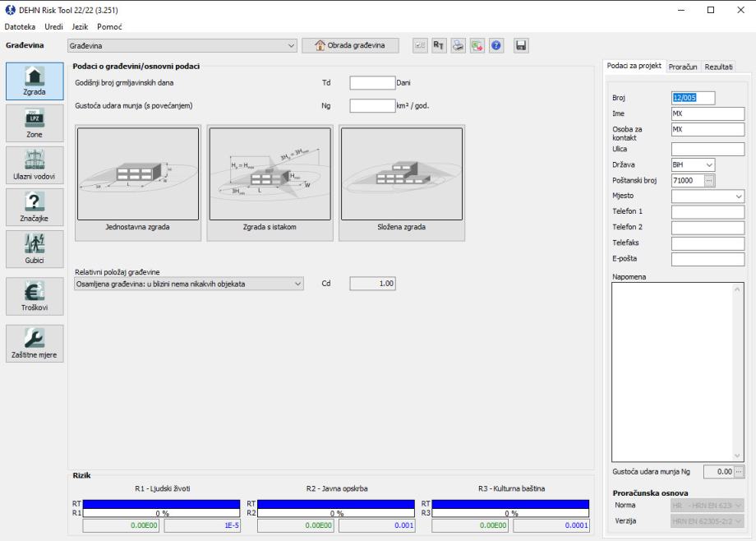The image size is (756, 541).
Task: Click the Gustoća udara munja Ng browse button
Action: 739,471
